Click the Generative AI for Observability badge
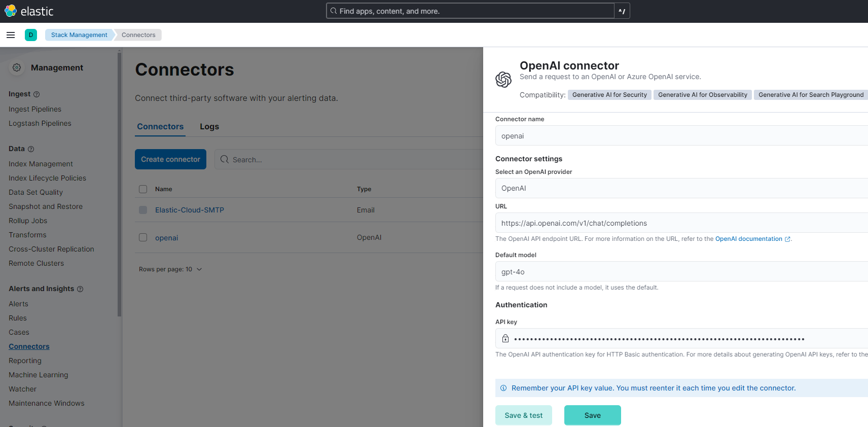Viewport: 868px width, 427px height. point(702,95)
